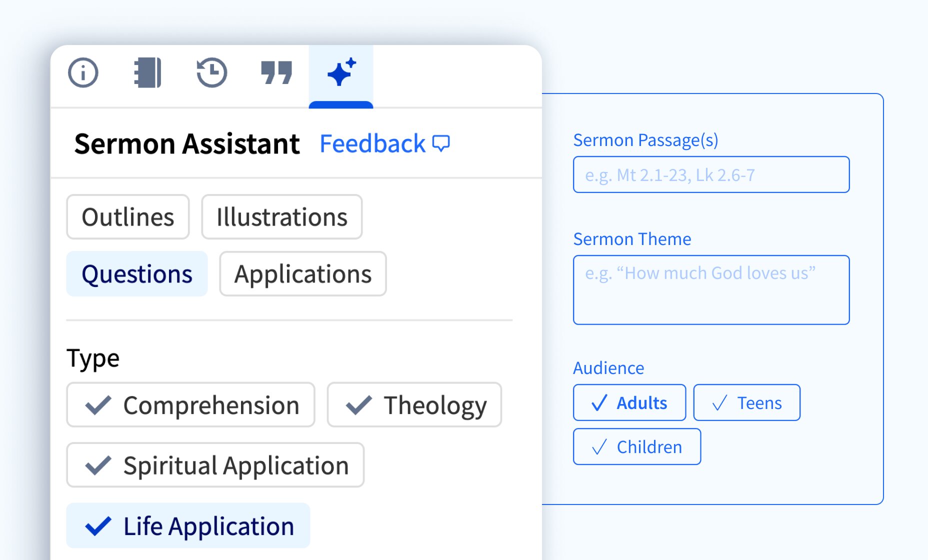Select the Questions tab
The image size is (928, 560).
tap(137, 274)
